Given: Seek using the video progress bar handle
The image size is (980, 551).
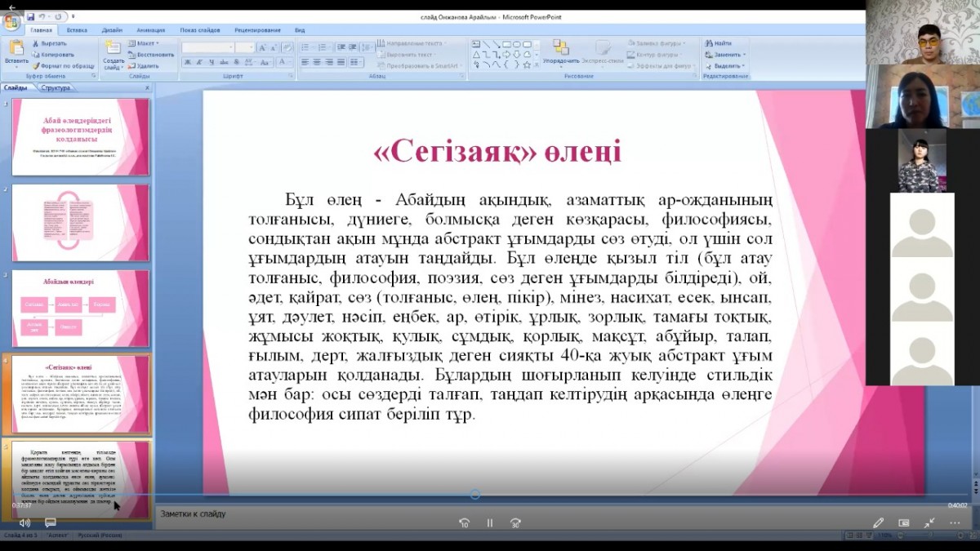Looking at the screenshot, I should pos(474,495).
